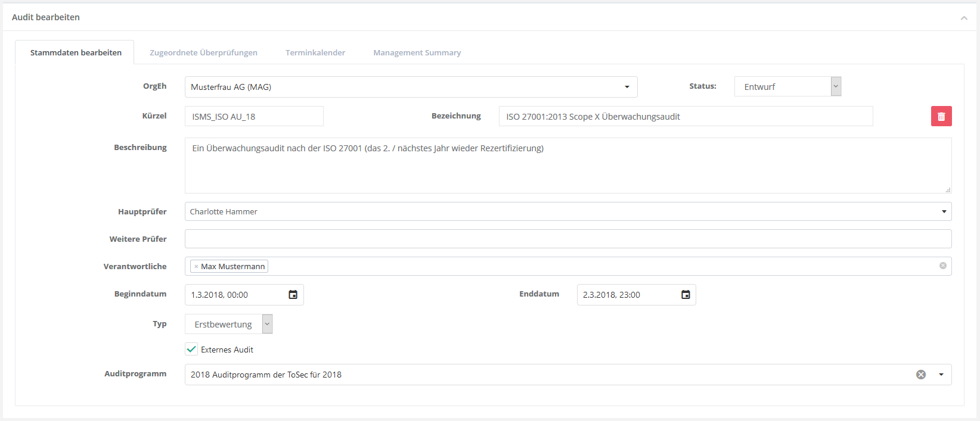Viewport: 980px width, 421px height.
Task: Go to the Management Summary tab
Action: (x=417, y=52)
